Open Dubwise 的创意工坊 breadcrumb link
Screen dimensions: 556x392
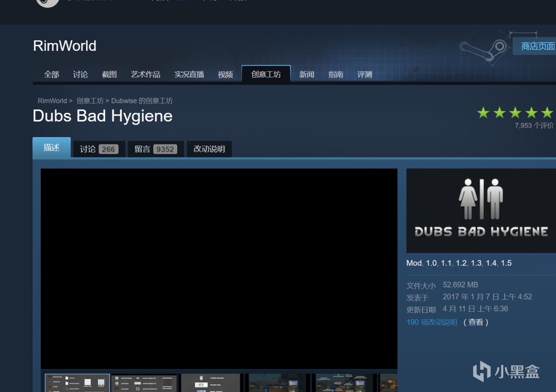[x=142, y=101]
